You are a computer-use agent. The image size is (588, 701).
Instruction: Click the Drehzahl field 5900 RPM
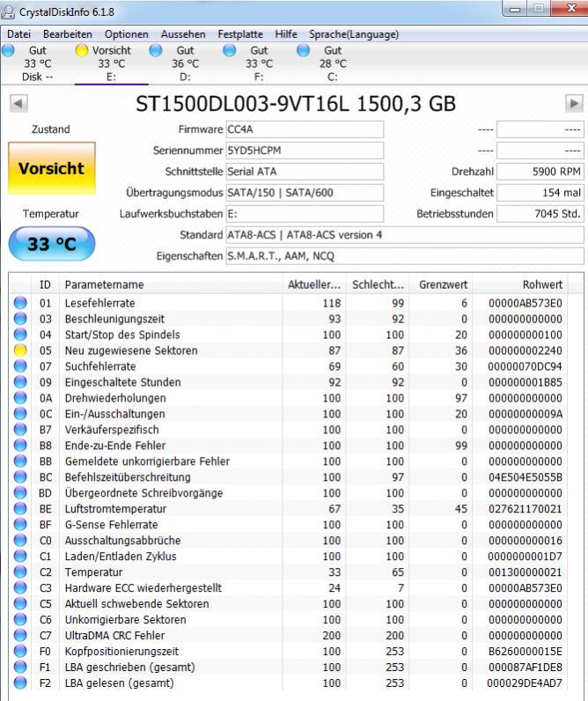click(540, 172)
